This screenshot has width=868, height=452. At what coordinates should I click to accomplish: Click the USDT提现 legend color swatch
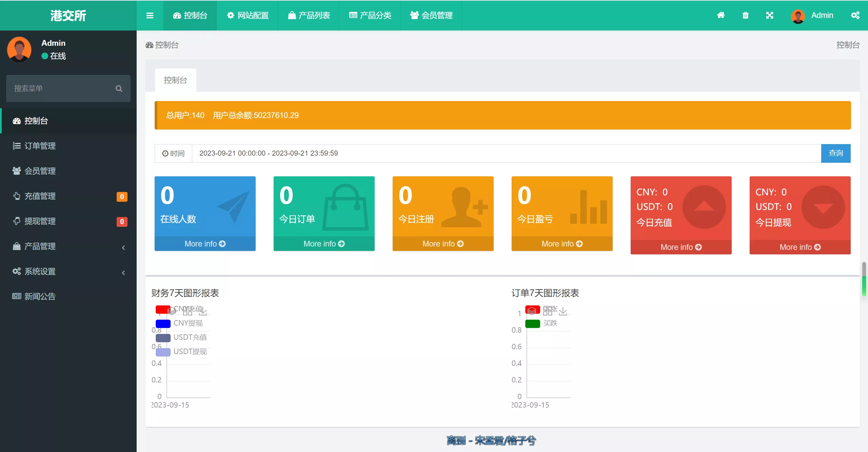point(163,352)
